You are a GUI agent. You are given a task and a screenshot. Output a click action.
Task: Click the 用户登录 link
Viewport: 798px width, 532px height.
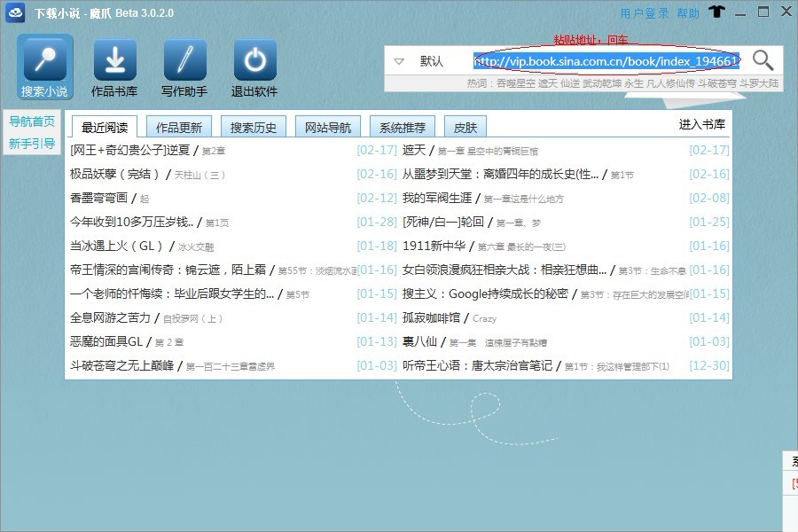coord(645,13)
